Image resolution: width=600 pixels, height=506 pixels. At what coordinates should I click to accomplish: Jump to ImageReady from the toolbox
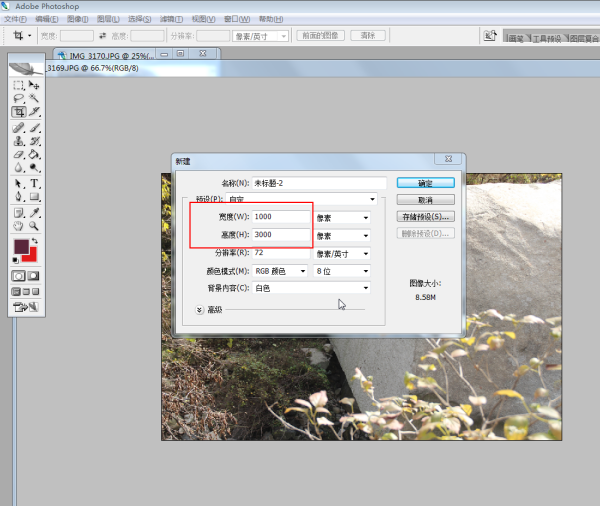(26, 307)
